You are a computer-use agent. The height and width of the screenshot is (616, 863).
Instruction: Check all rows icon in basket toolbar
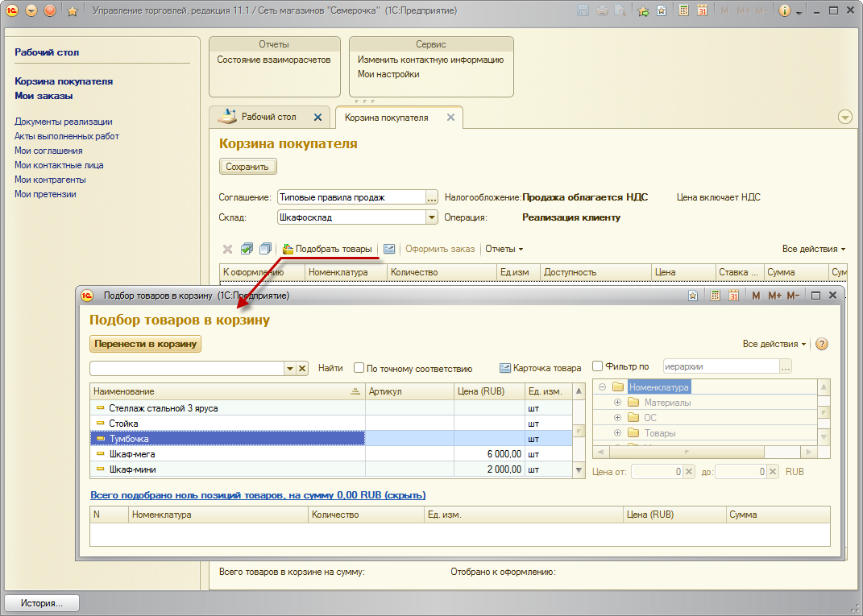click(x=247, y=249)
